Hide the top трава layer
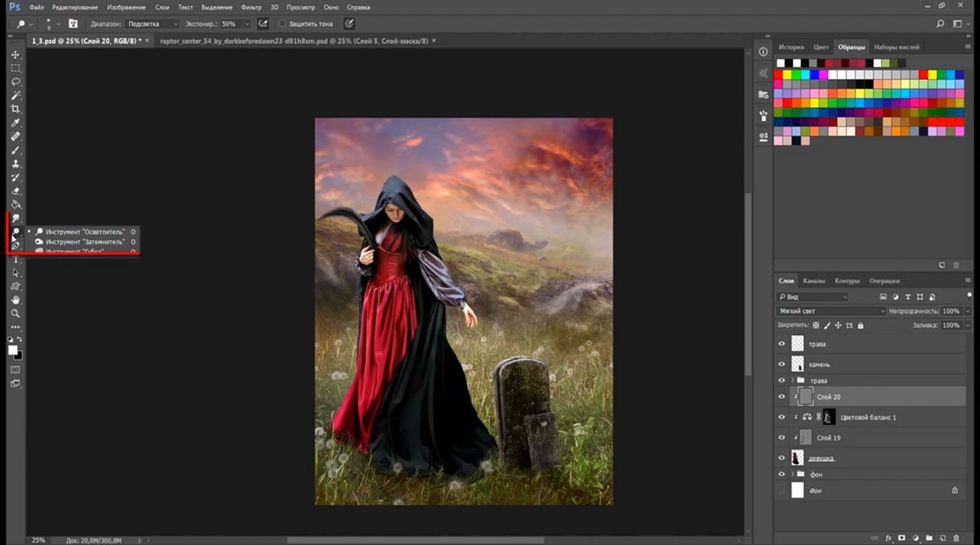This screenshot has width=980, height=545. [x=782, y=344]
